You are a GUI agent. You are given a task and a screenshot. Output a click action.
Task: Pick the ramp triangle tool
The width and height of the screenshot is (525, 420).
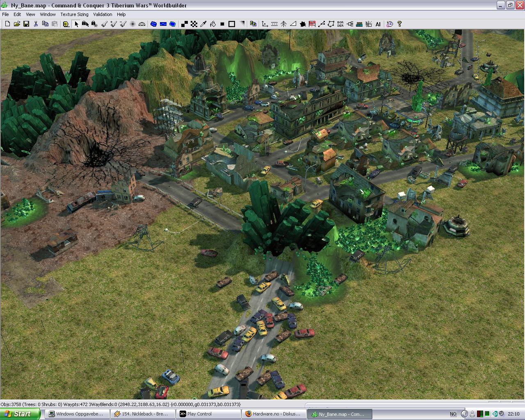(293, 24)
